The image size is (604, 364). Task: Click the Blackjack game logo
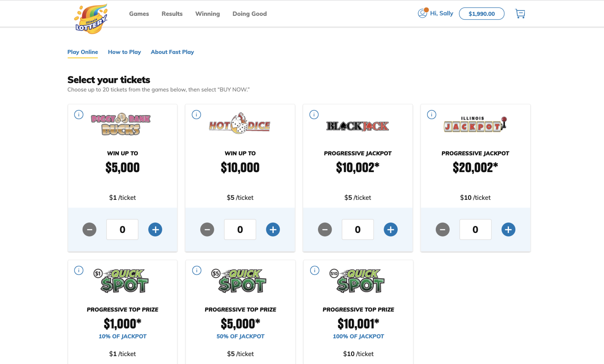358,126
